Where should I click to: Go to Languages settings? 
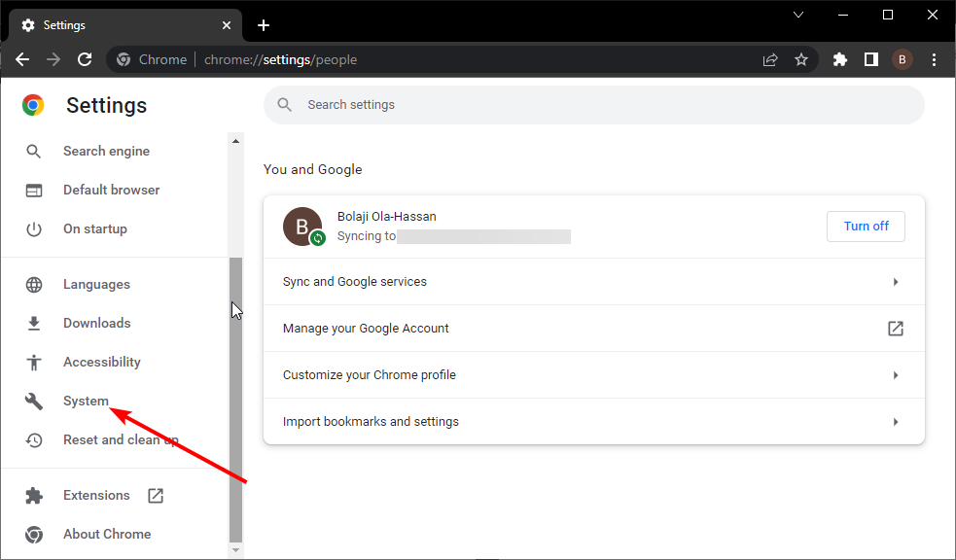[96, 285]
